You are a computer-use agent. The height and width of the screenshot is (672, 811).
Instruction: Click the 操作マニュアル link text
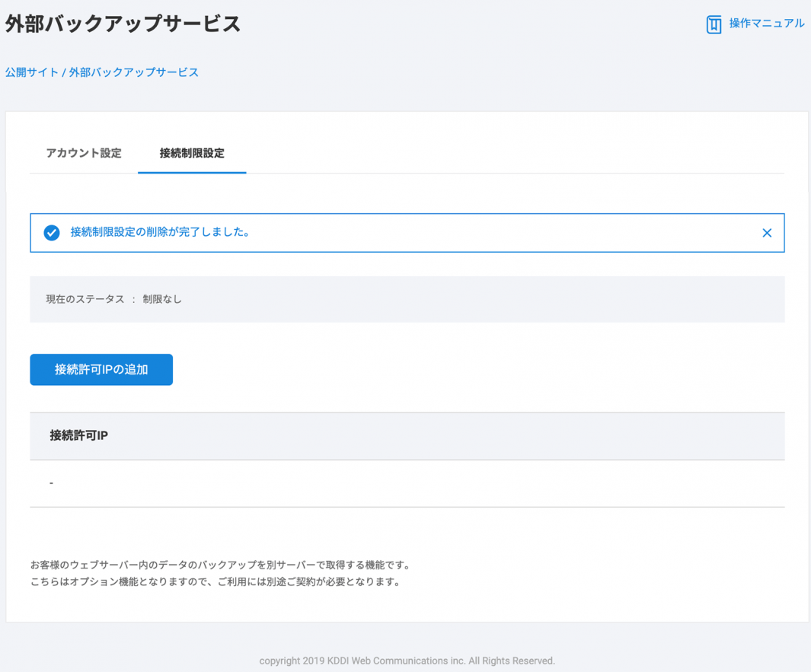[x=766, y=24]
